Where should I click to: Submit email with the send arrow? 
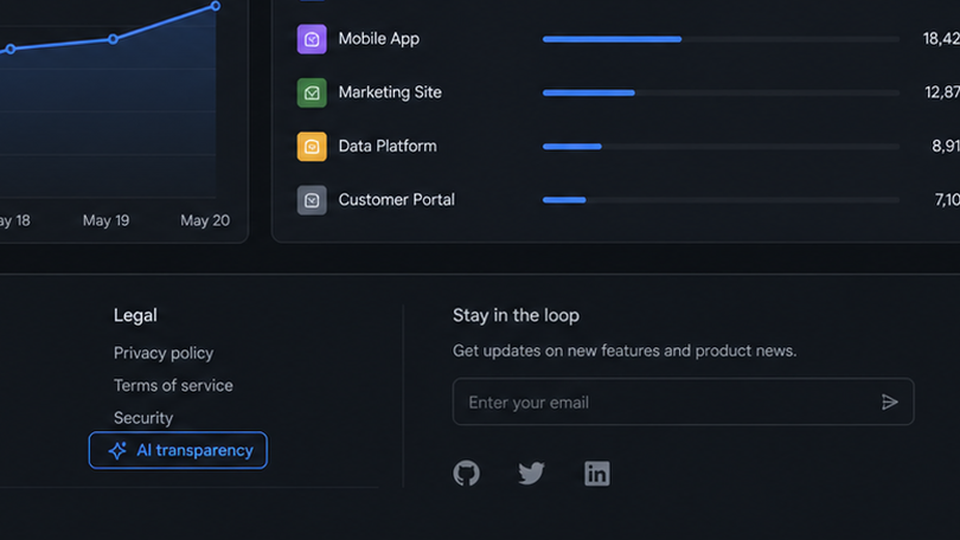pos(890,402)
